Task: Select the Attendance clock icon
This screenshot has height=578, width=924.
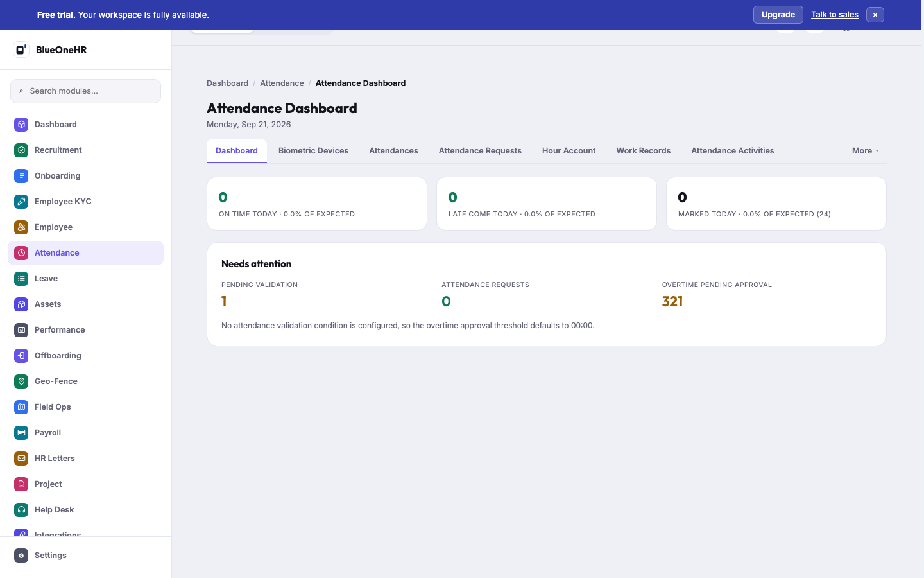Action: pyautogui.click(x=21, y=253)
